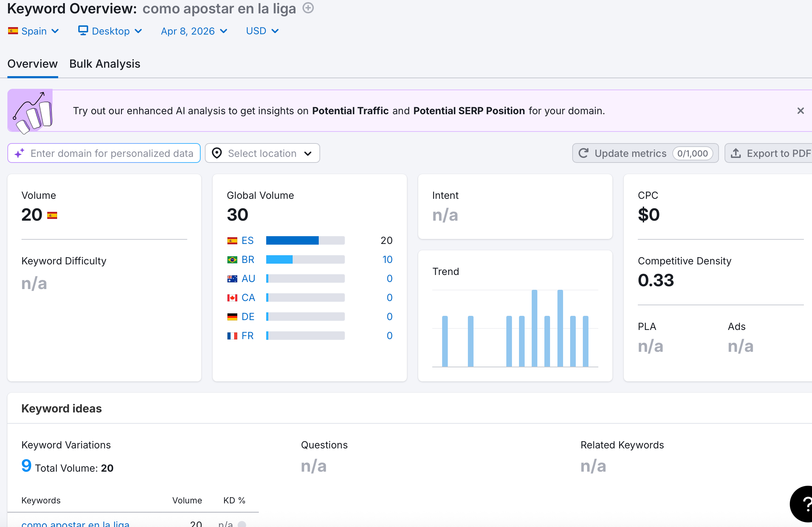The height and width of the screenshot is (527, 812).
Task: Click the refresh icon on Update metrics
Action: (584, 153)
